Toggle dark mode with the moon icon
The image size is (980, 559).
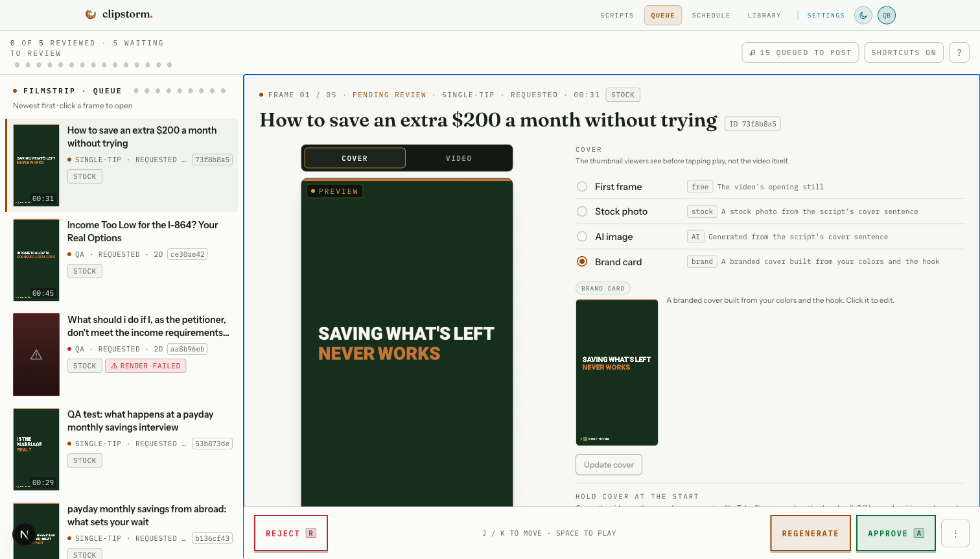coord(863,16)
